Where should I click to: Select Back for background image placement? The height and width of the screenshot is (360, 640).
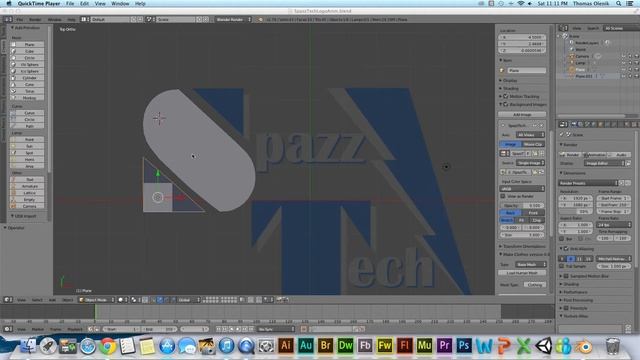[x=511, y=213]
